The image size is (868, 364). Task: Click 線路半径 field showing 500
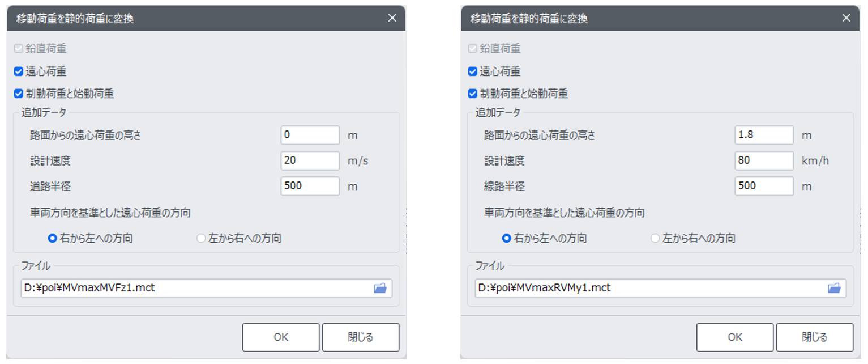coord(764,186)
